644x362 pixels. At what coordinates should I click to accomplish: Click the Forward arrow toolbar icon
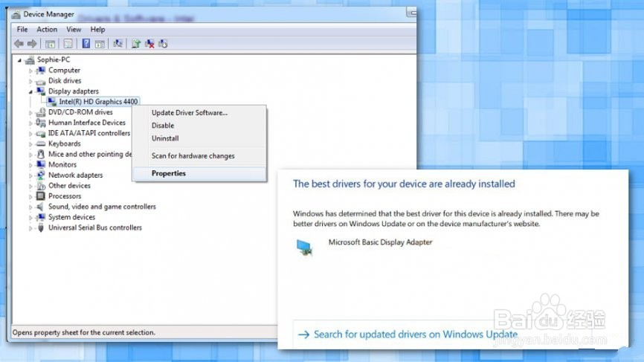click(32, 44)
